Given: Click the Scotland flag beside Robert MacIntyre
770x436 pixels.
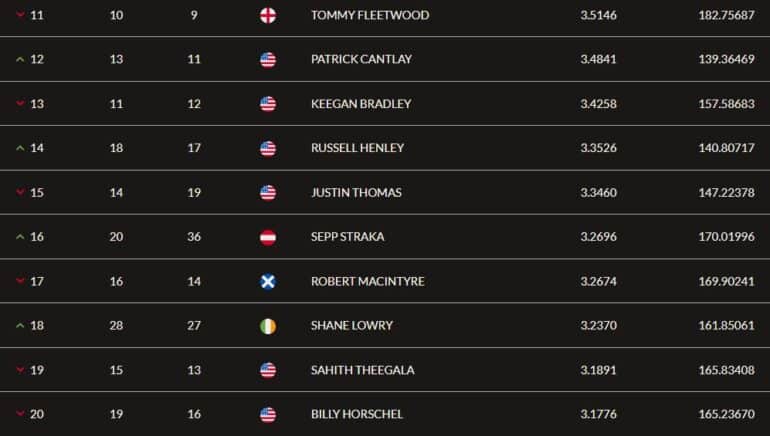Looking at the screenshot, I should click(x=268, y=281).
